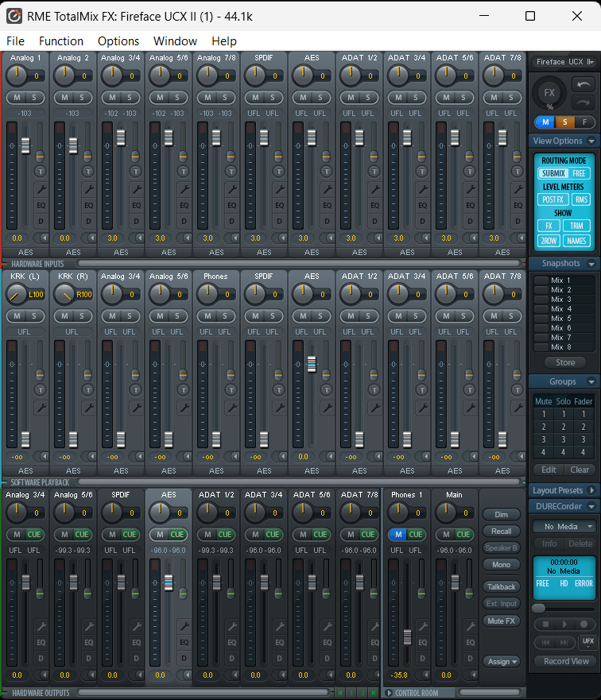
Task: Toggle RMS level meters option
Action: [x=581, y=199]
